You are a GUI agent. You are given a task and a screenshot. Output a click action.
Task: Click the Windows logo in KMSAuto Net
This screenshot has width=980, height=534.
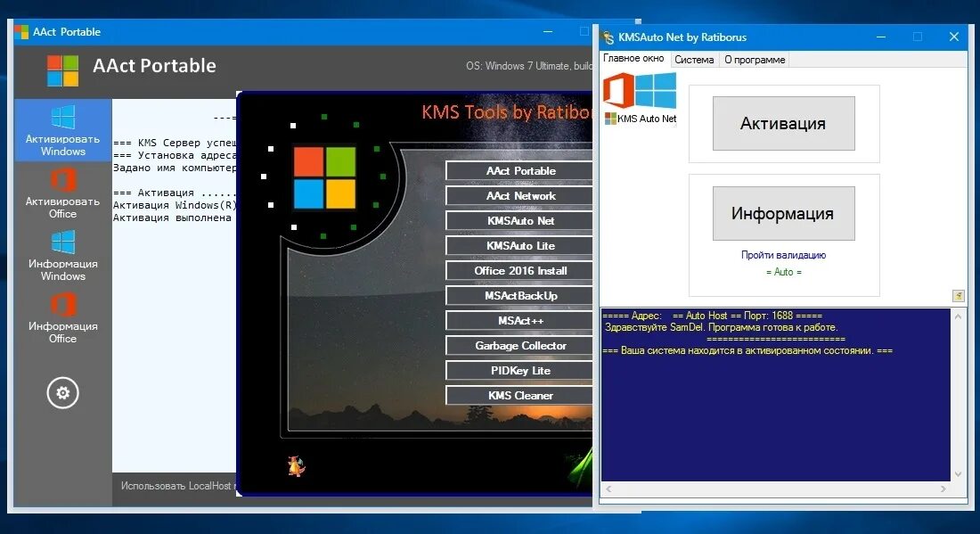(x=656, y=91)
